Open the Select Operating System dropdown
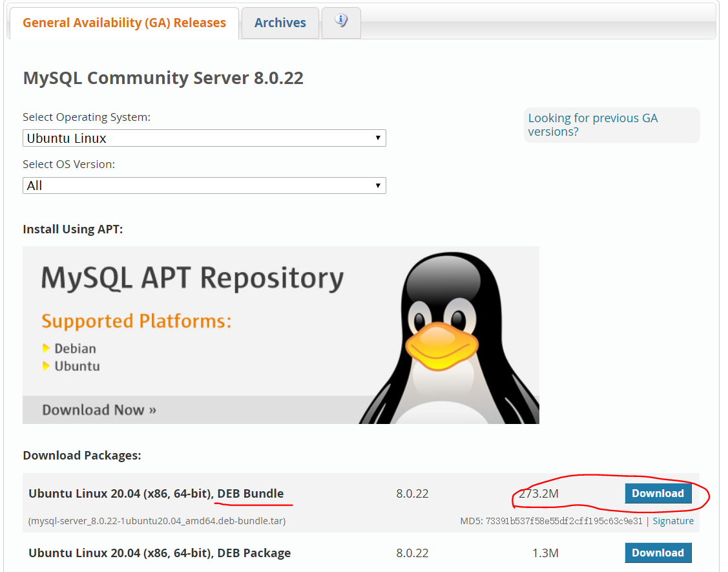728x572 pixels. [204, 138]
